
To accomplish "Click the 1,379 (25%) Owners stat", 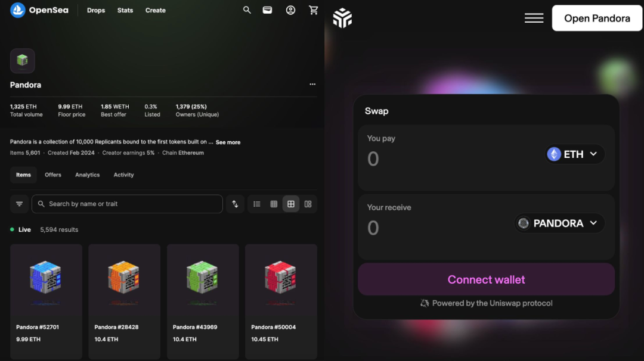I will [x=197, y=110].
